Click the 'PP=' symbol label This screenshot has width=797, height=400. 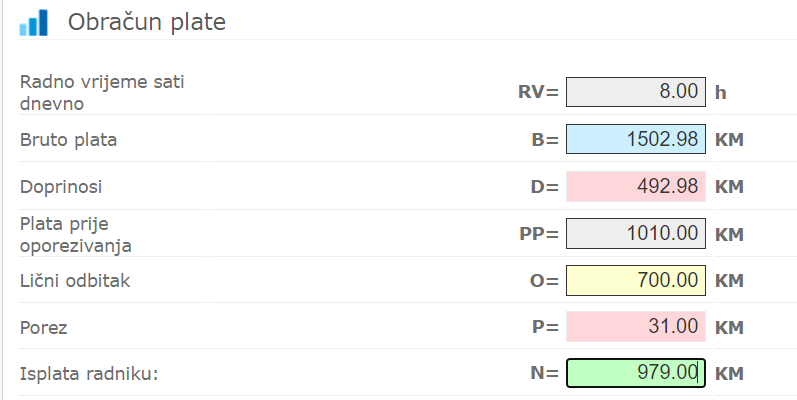[539, 234]
